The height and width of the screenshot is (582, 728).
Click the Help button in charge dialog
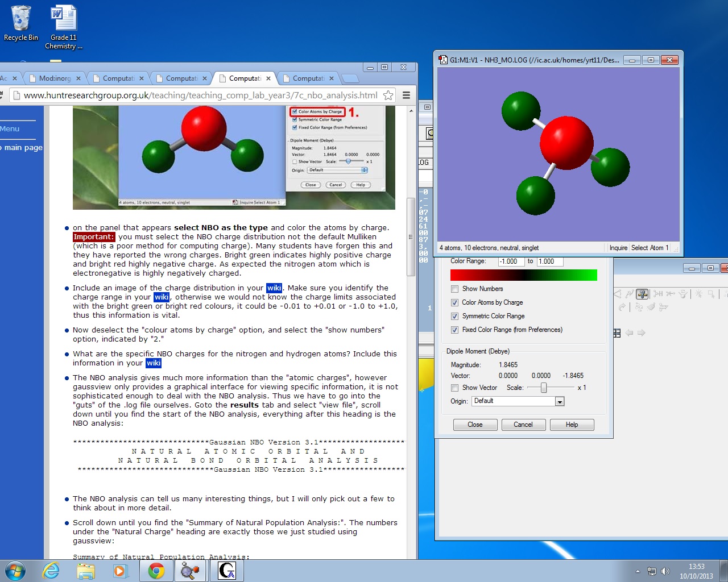[572, 425]
